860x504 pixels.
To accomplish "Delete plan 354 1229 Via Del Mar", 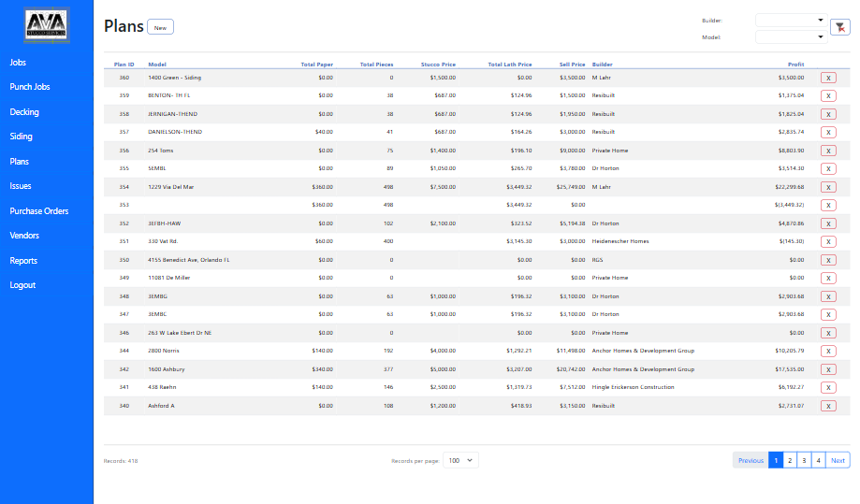I will tap(827, 187).
